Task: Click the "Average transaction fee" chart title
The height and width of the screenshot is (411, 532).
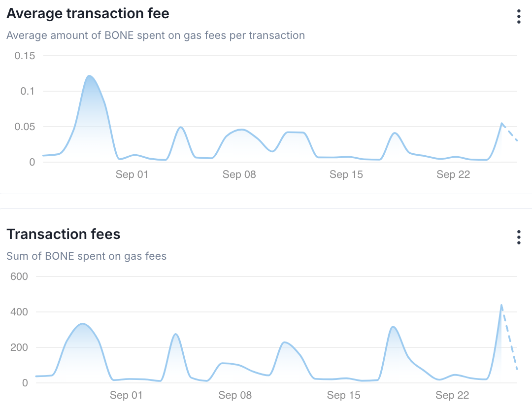Action: click(x=88, y=14)
